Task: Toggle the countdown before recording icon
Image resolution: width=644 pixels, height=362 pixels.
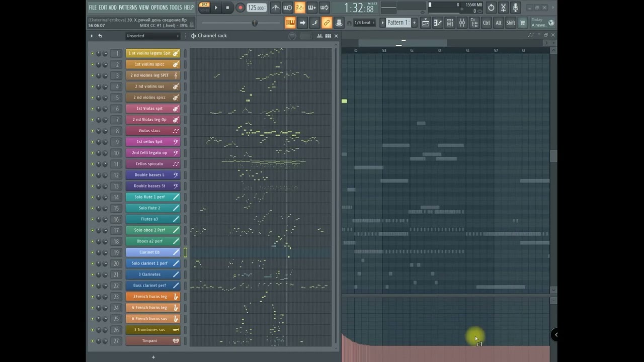Action: tap(300, 8)
